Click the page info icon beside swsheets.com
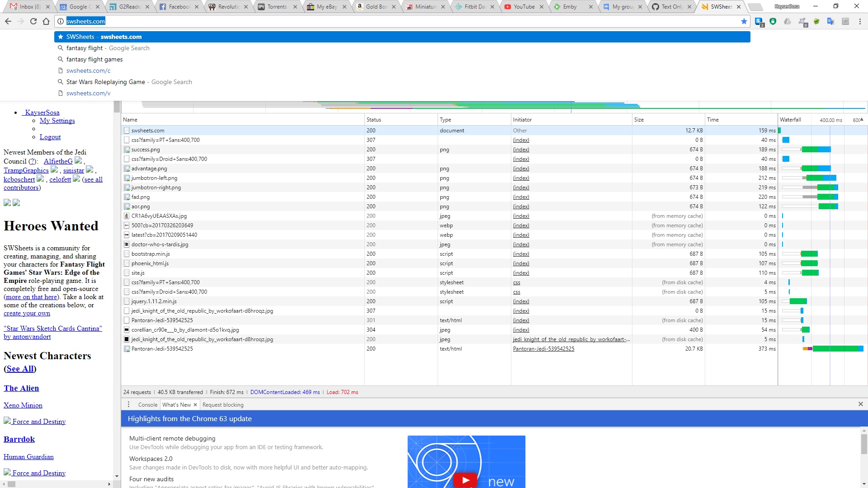 [60, 21]
